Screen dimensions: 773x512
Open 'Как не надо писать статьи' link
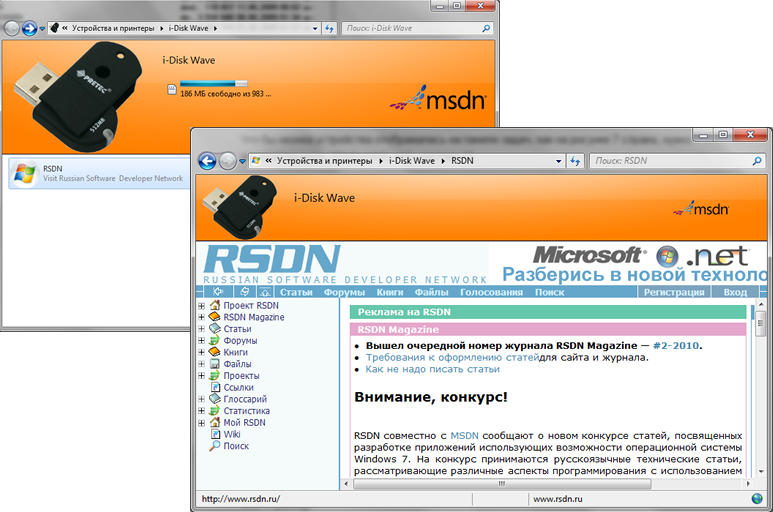tap(432, 369)
